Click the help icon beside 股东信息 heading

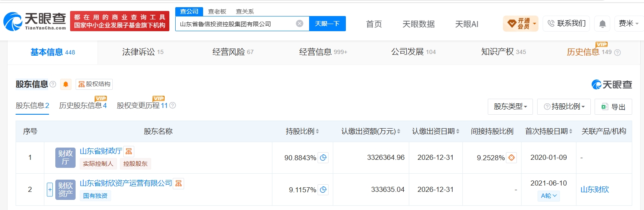tap(53, 84)
